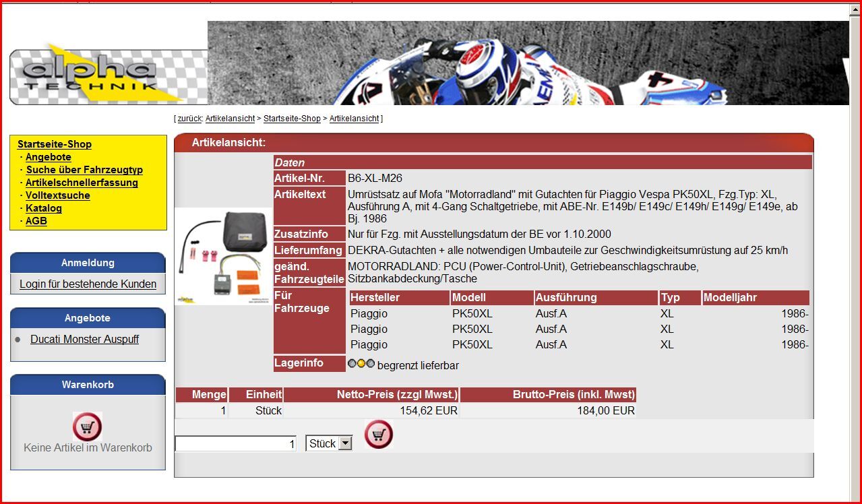Click the motorcycle racer banner image
The height and width of the screenshot is (504, 862).
[526, 63]
